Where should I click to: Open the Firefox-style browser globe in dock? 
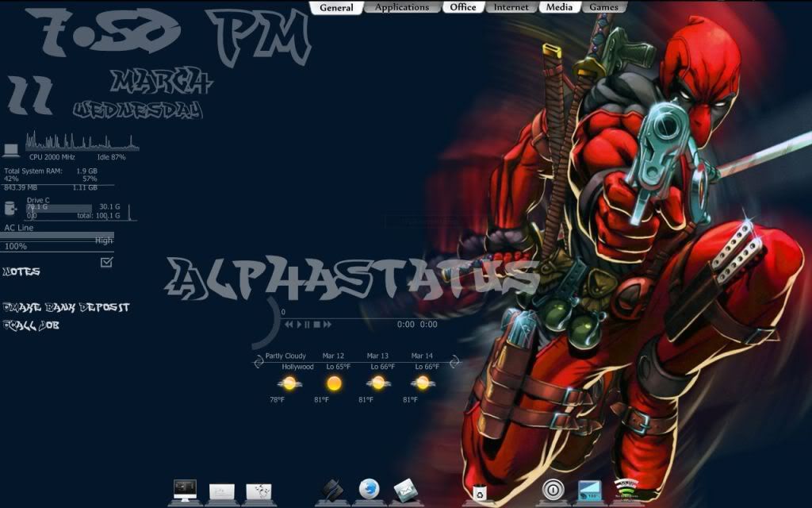point(369,489)
